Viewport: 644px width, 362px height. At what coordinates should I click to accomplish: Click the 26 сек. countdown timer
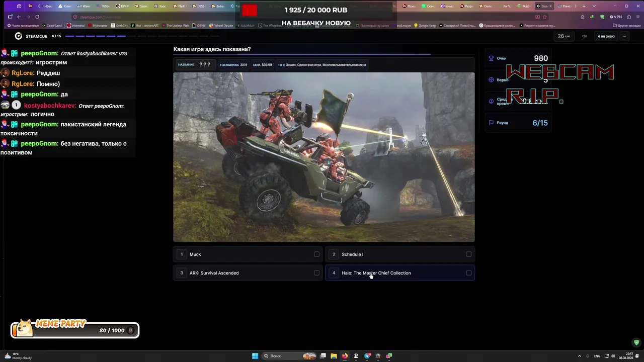pyautogui.click(x=564, y=36)
